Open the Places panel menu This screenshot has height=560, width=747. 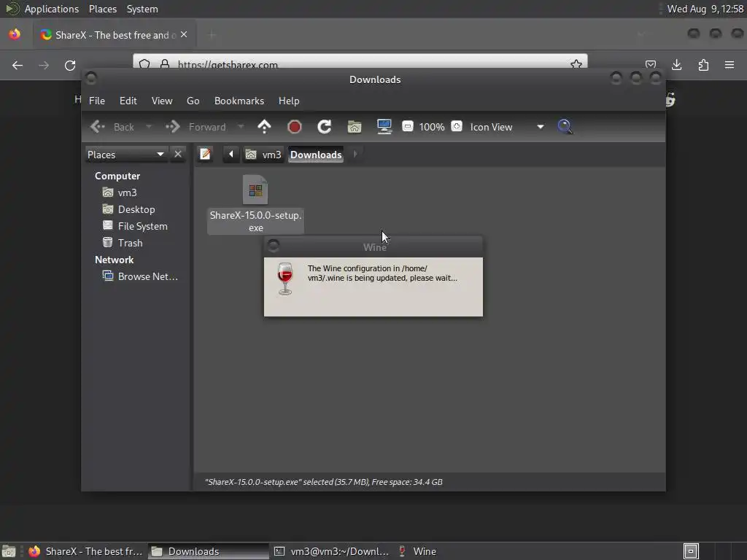[102, 9]
